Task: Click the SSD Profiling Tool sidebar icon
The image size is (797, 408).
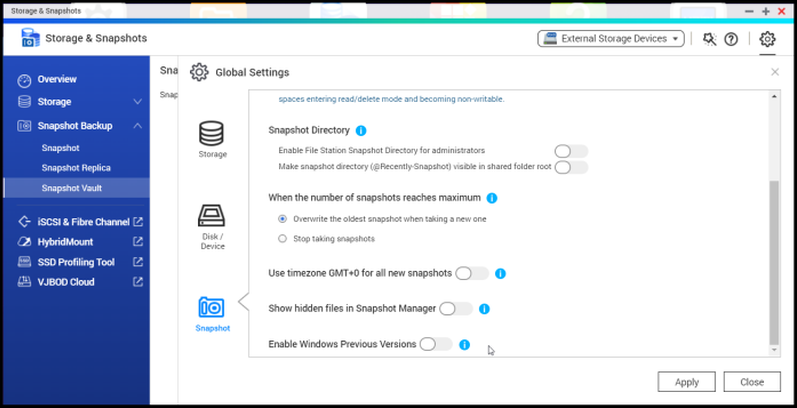Action: 24,262
